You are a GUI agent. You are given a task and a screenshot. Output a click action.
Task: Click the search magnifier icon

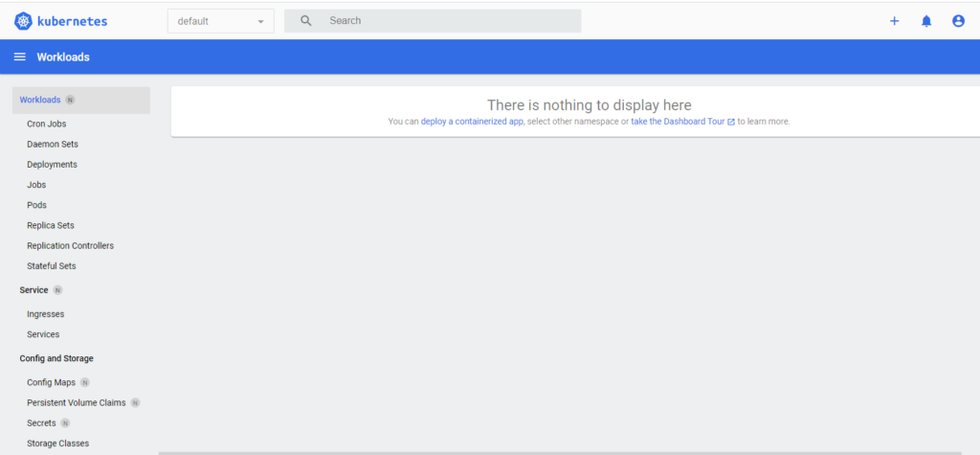tap(305, 21)
